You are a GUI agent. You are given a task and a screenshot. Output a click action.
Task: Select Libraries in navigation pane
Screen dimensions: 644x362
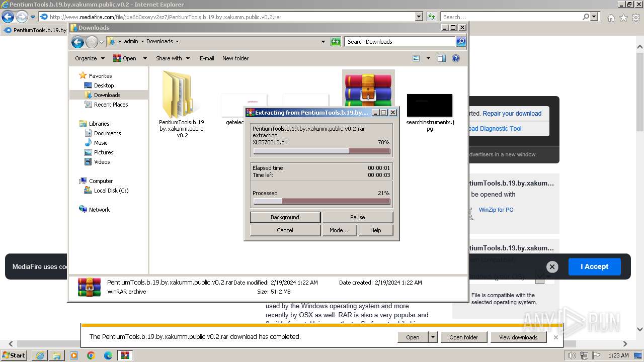coord(99,124)
